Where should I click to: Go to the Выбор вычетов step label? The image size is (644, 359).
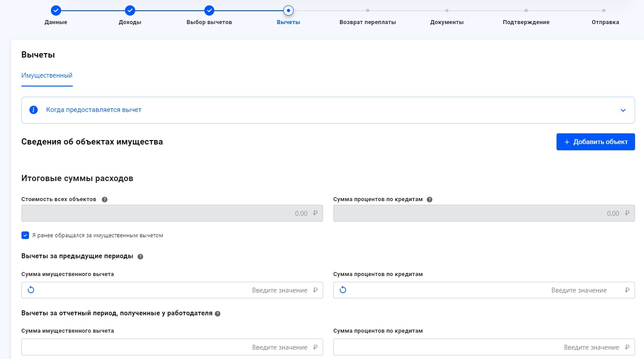[x=209, y=22]
